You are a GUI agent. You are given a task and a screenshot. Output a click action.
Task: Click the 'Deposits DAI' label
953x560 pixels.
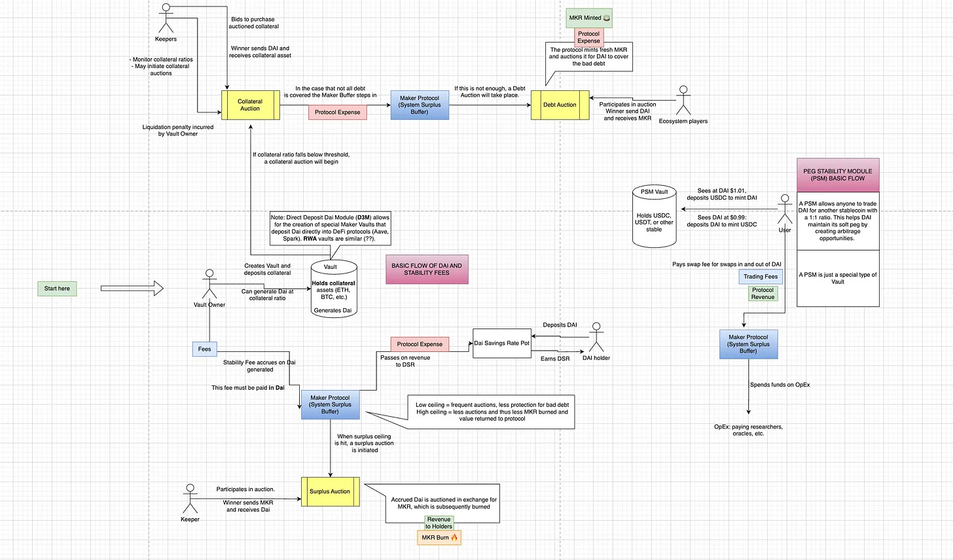click(x=560, y=325)
